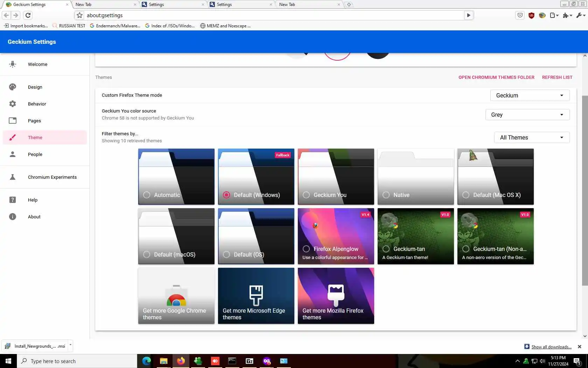Show hidden system tray icons
588x368 pixels.
click(517, 361)
